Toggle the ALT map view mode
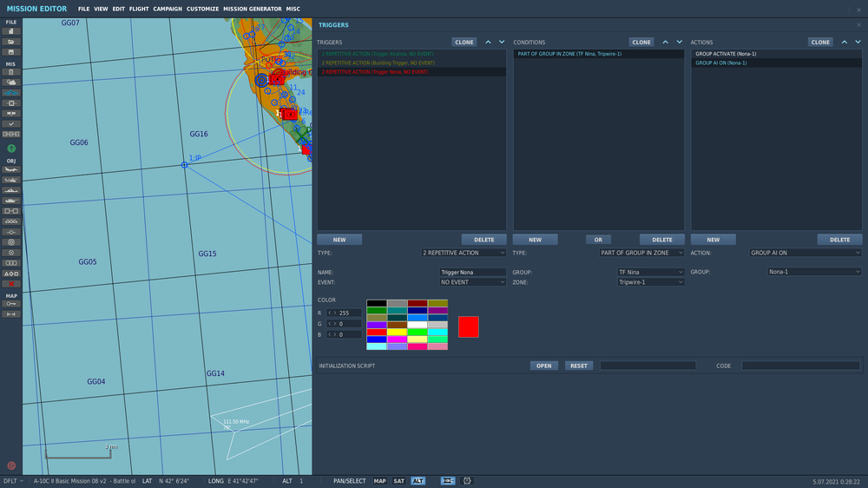This screenshot has height=488, width=868. pyautogui.click(x=418, y=480)
